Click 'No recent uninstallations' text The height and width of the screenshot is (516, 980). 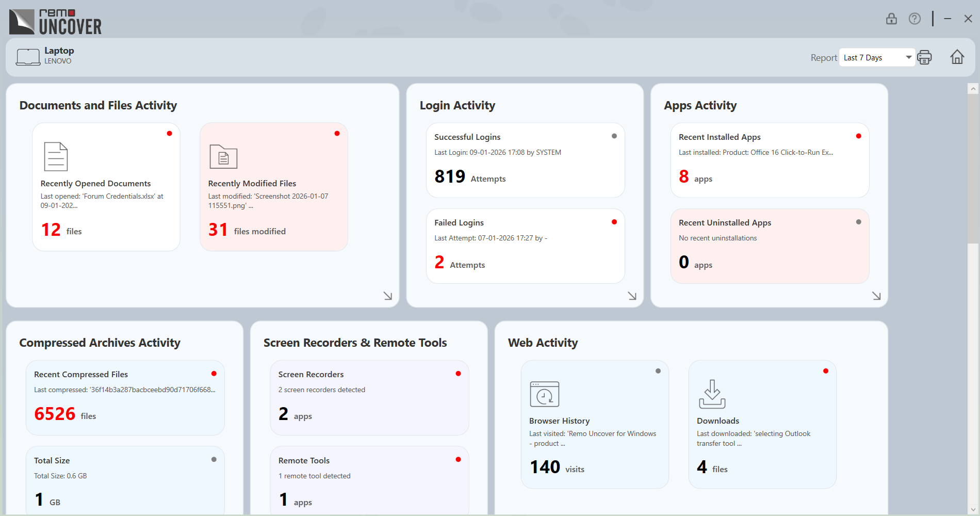(x=718, y=238)
